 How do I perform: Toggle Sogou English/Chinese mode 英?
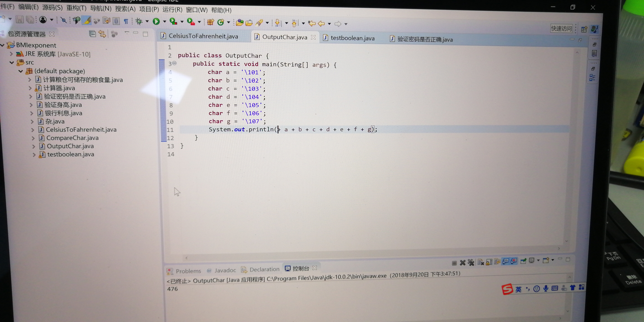click(x=518, y=289)
